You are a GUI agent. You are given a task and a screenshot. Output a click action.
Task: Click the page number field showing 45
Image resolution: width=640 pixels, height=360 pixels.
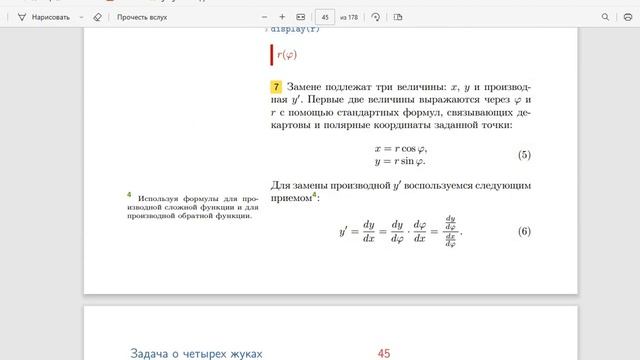(325, 17)
